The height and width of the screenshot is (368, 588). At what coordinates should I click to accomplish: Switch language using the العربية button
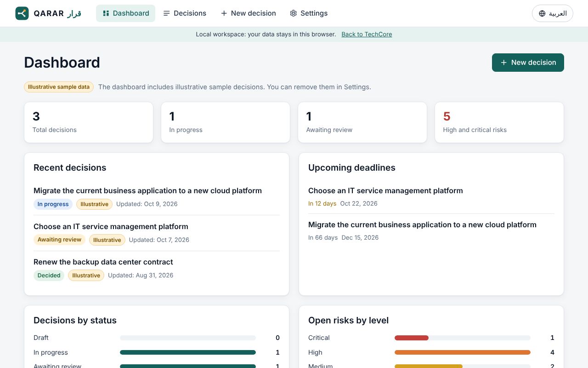point(553,13)
